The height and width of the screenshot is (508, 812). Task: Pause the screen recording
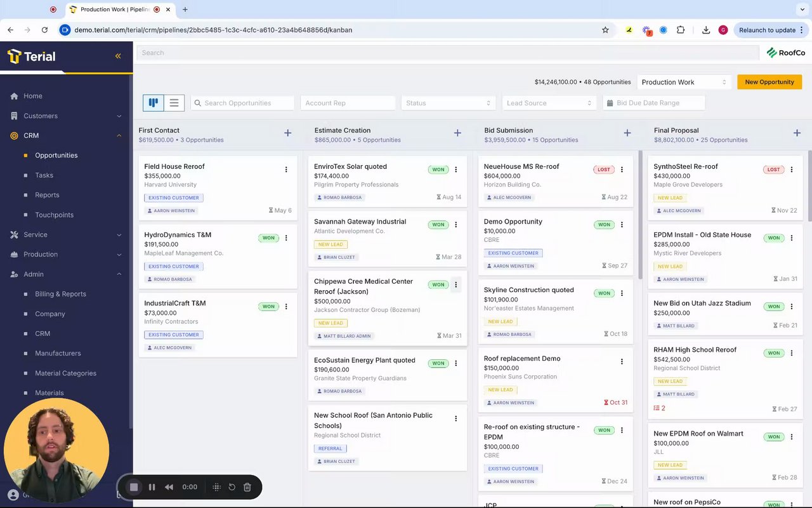152,487
